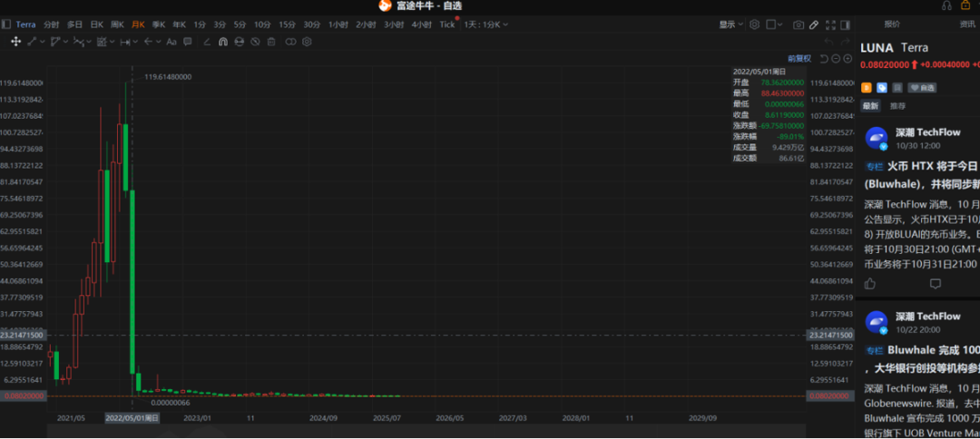Undo the last drawing action
Image resolution: width=980 pixels, height=439 pixels.
[828, 42]
